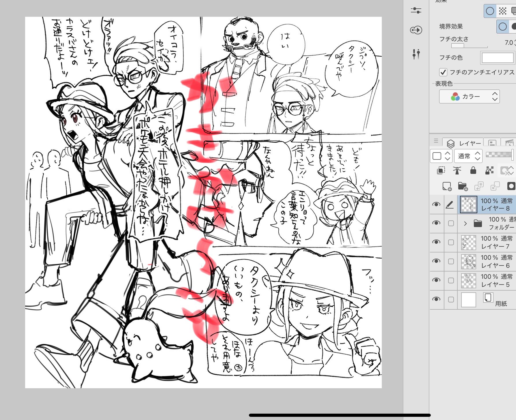This screenshot has height=420, width=516.
Task: Hide layer 7 using its eye icon
Action: point(436,242)
